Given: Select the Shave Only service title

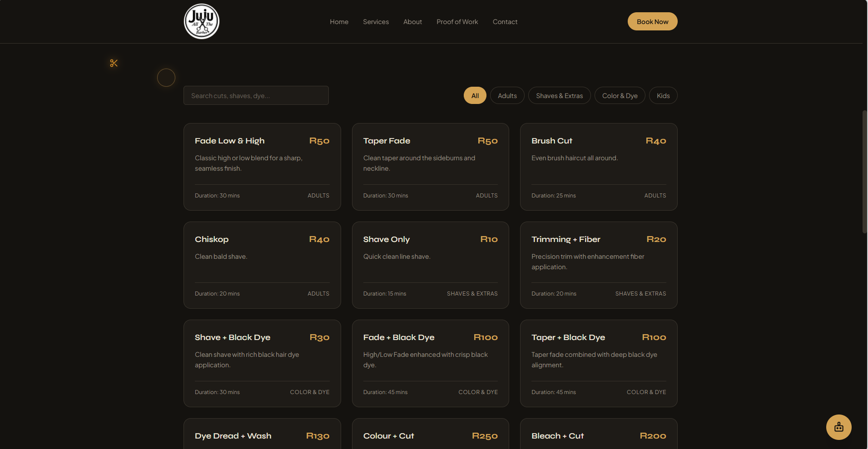Looking at the screenshot, I should click(x=387, y=239).
